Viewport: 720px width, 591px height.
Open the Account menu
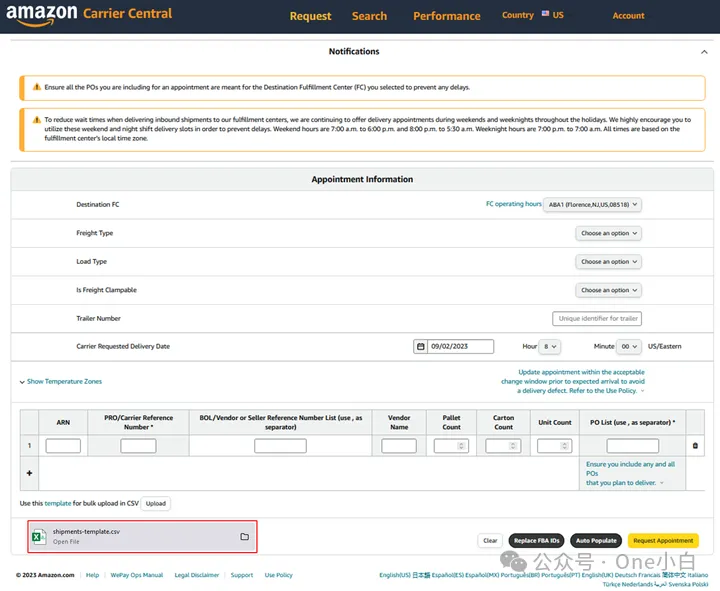628,16
